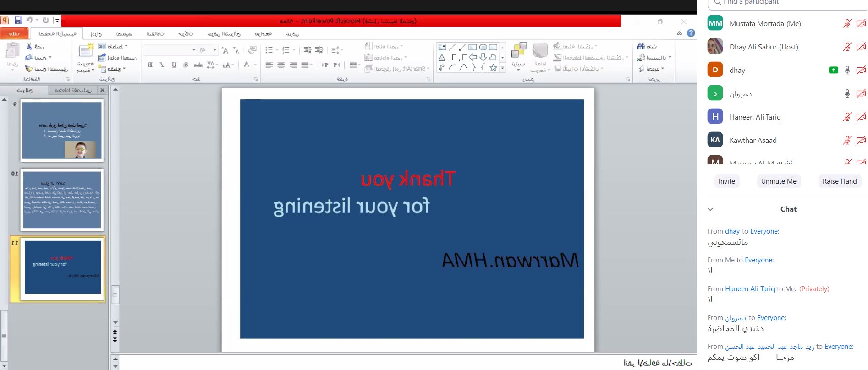Viewport: 868px width, 370px height.
Task: Click the Raise Hand button
Action: tap(840, 181)
